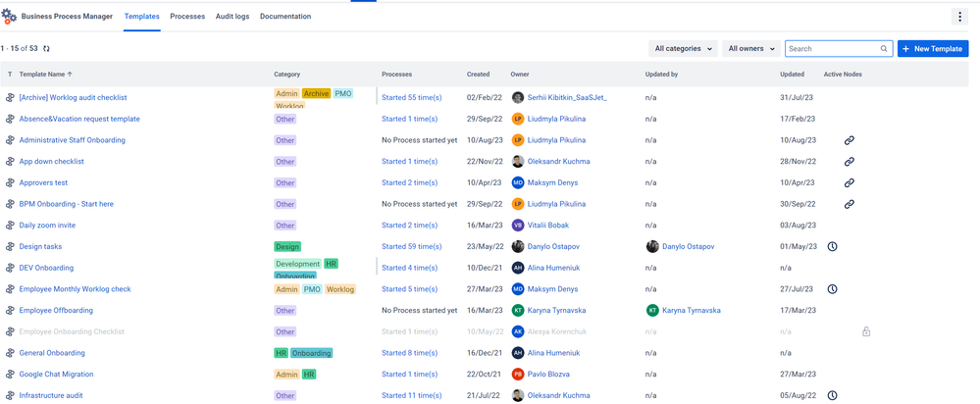Click the Created column header

[x=478, y=75]
